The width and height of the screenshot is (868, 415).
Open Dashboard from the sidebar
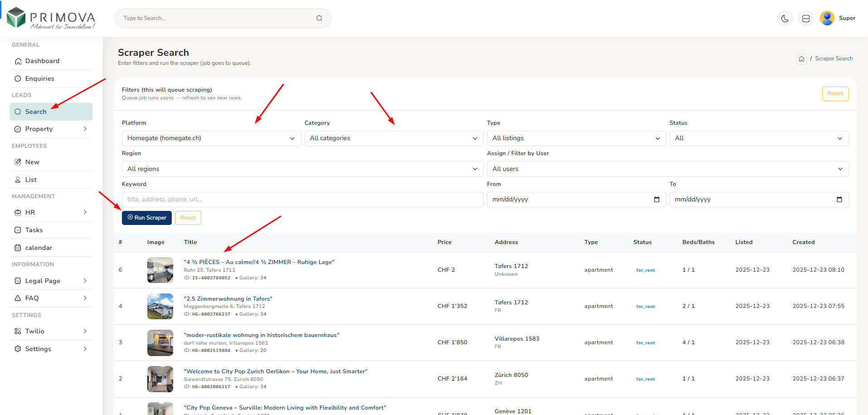[x=42, y=61]
